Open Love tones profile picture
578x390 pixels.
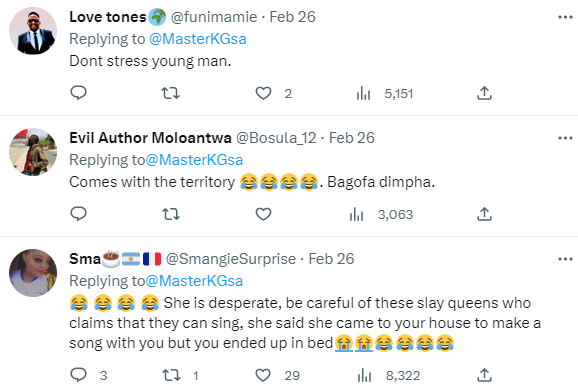coord(33,31)
